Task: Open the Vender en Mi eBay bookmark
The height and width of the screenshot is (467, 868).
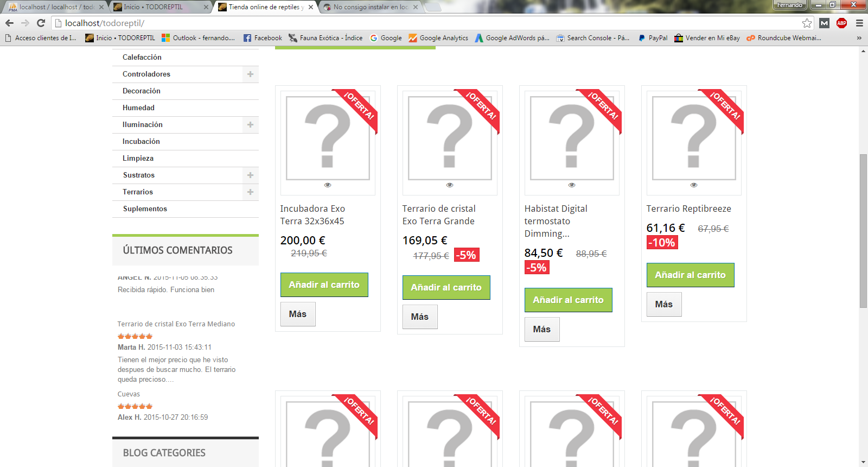Action: [707, 38]
